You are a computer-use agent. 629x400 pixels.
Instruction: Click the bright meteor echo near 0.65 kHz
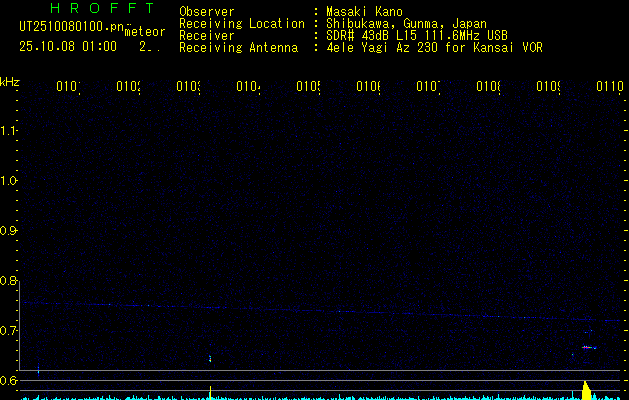588,348
